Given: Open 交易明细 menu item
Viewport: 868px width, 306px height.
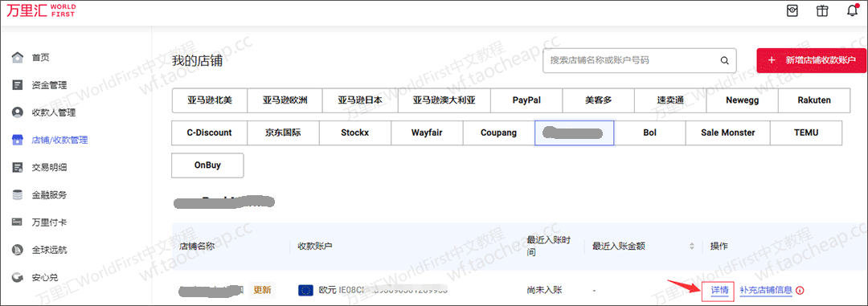Looking at the screenshot, I should pyautogui.click(x=49, y=167).
